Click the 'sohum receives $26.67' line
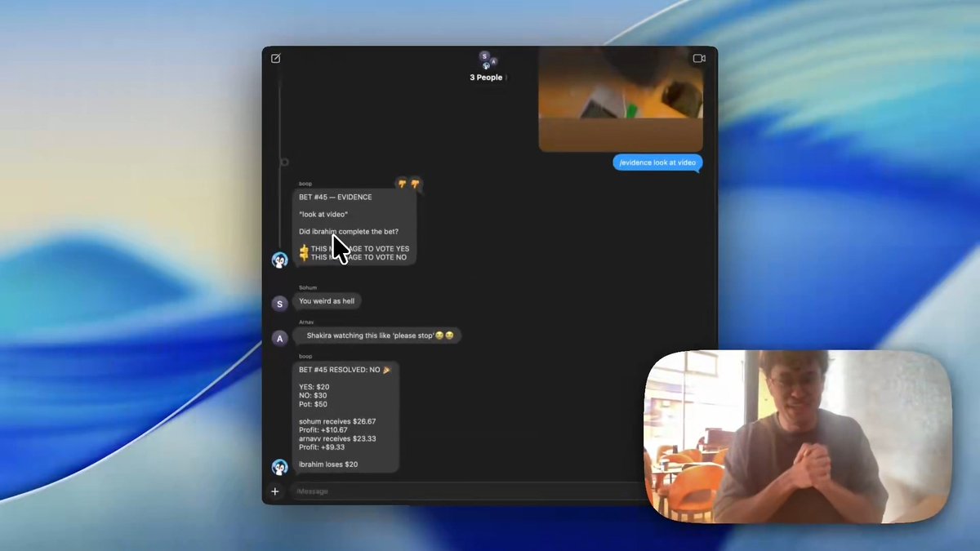980x551 pixels. click(x=337, y=421)
